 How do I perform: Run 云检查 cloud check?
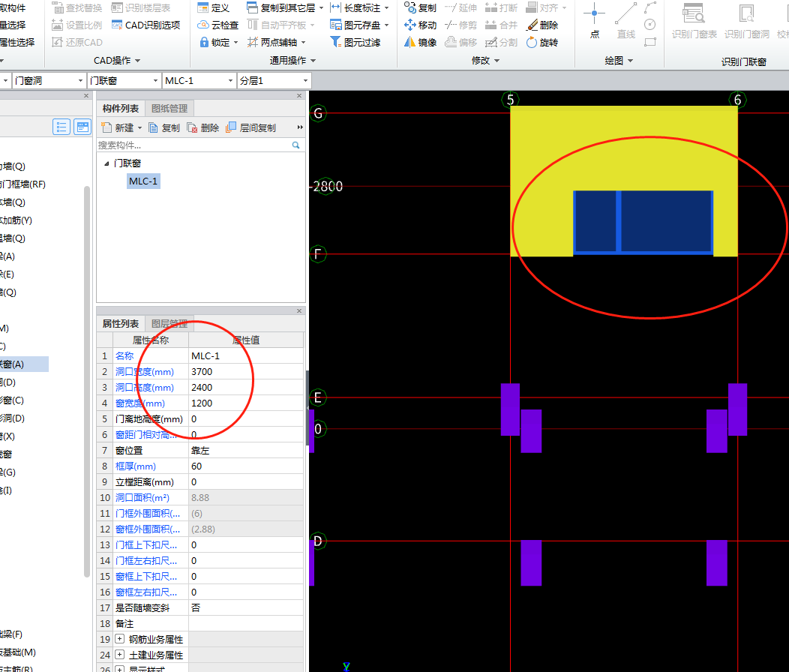point(218,25)
